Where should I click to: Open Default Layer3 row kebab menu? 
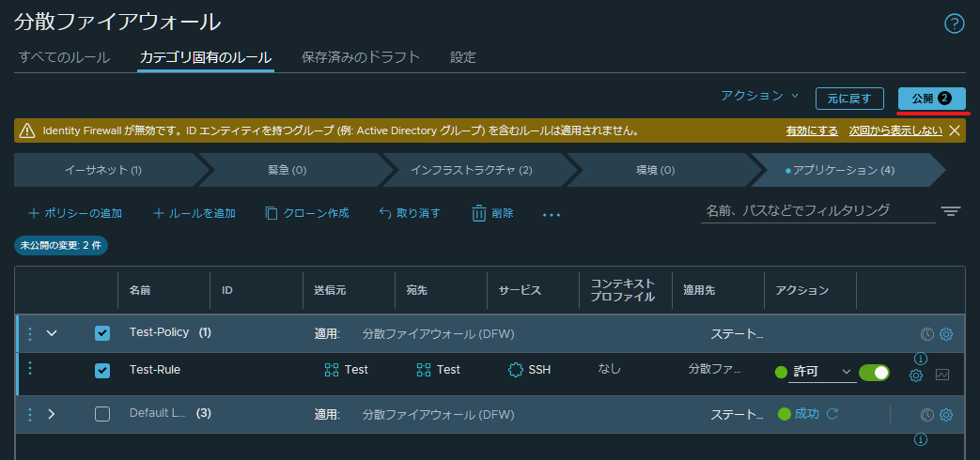(29, 414)
